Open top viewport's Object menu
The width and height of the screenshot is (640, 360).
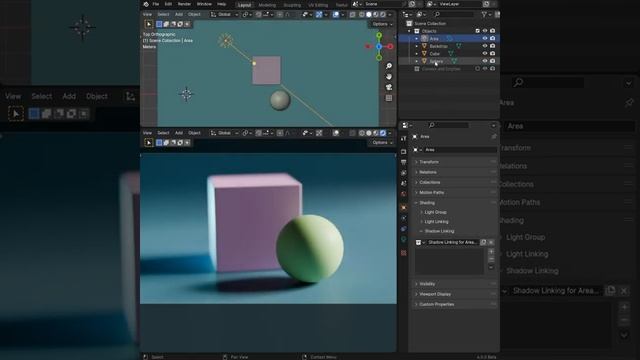click(x=194, y=14)
